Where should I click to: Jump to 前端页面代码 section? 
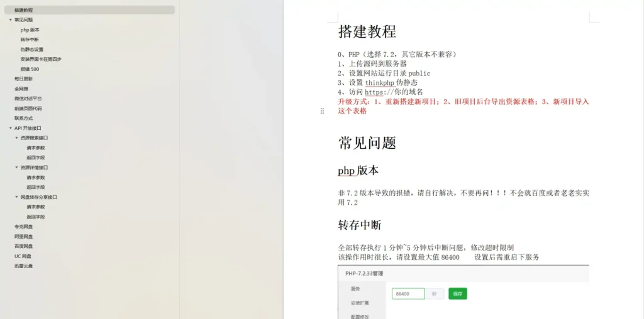pos(28,108)
